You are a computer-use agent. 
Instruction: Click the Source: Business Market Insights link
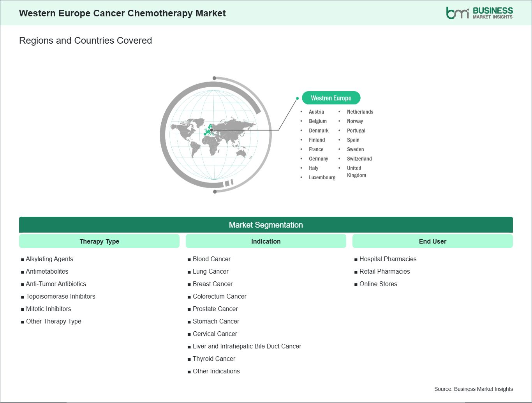(x=474, y=389)
